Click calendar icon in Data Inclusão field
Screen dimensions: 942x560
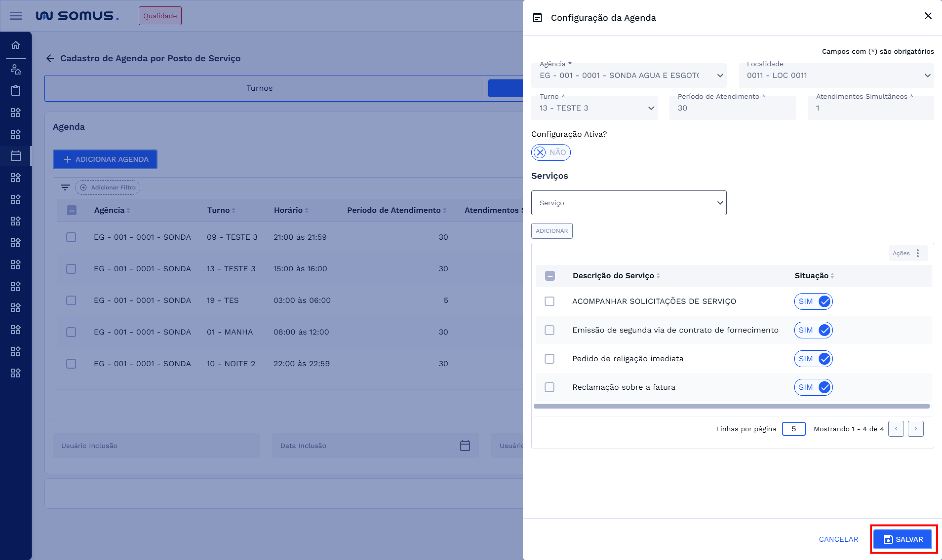tap(465, 446)
